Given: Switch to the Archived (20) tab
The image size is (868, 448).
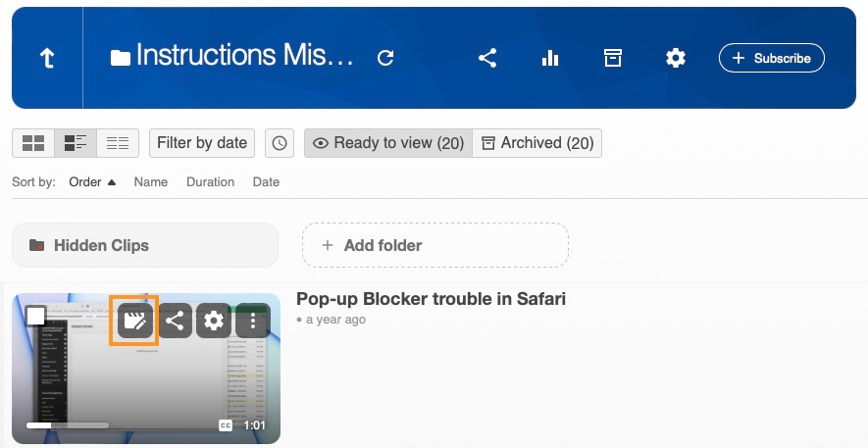Looking at the screenshot, I should click(x=537, y=143).
